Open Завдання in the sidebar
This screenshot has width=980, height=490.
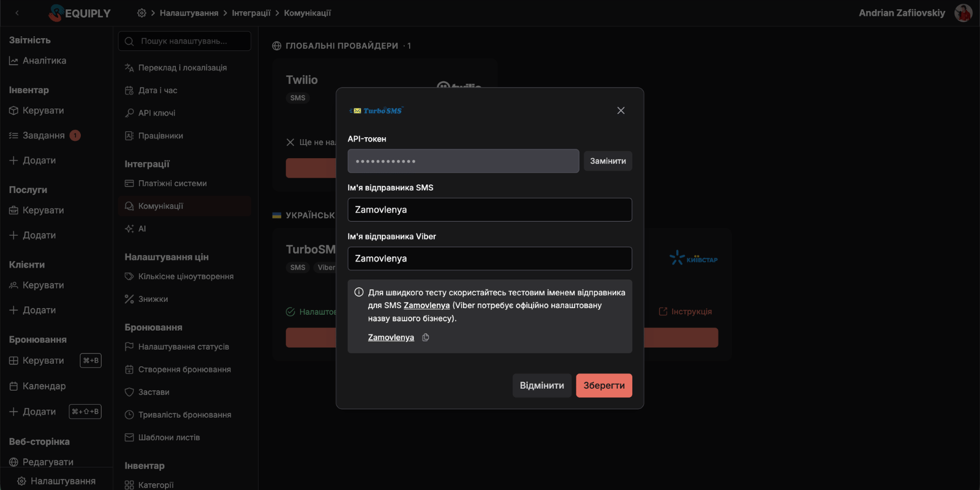click(37, 135)
